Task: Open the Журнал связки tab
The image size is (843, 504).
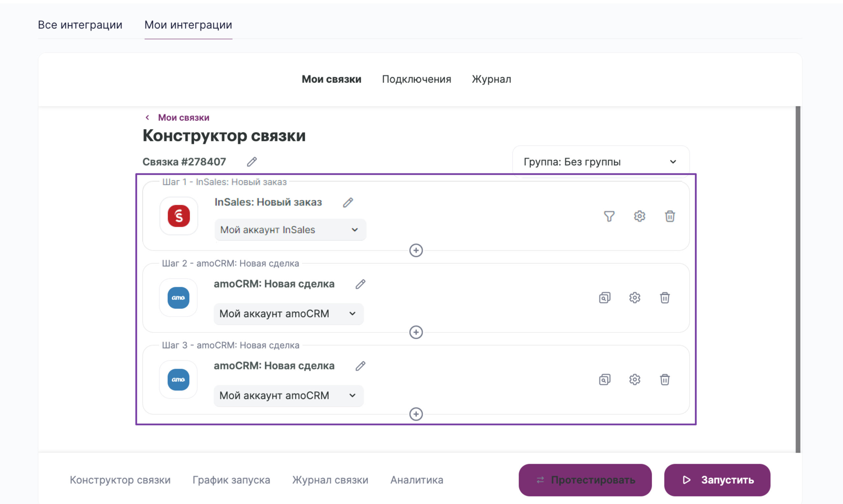Action: click(330, 480)
